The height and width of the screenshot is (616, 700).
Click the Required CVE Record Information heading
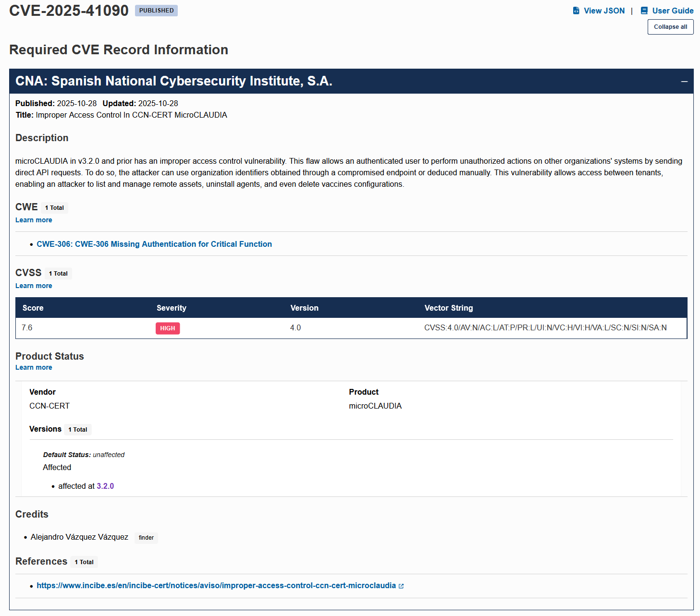click(119, 50)
